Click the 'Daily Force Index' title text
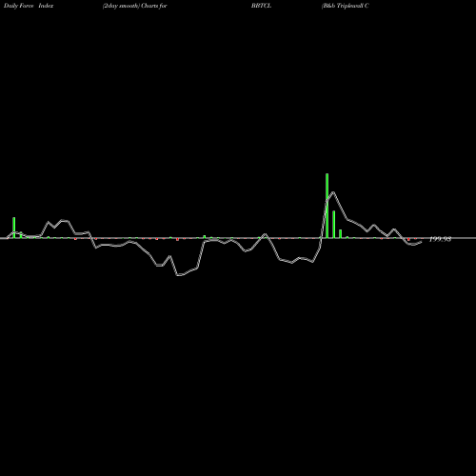The height and width of the screenshot is (476, 476). [29, 6]
